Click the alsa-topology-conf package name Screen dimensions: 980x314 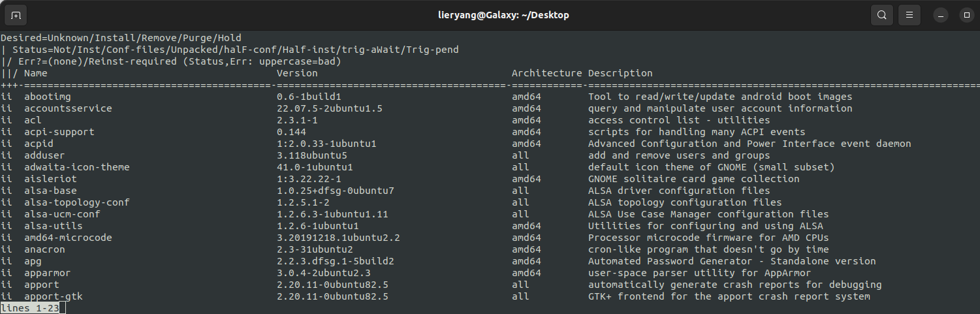(x=77, y=202)
